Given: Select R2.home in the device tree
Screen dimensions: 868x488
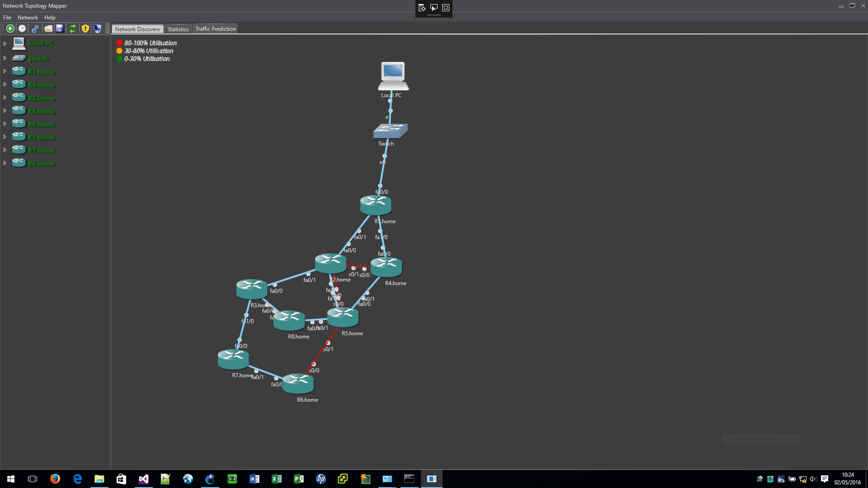Looking at the screenshot, I should (41, 98).
